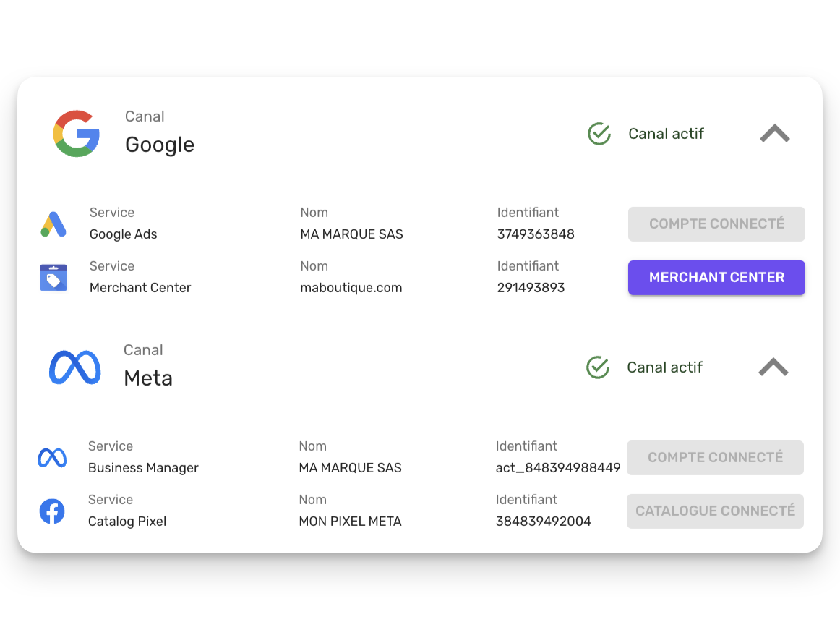Select the identifier act_848394988449
Image resolution: width=840 pixels, height=630 pixels.
coord(558,468)
